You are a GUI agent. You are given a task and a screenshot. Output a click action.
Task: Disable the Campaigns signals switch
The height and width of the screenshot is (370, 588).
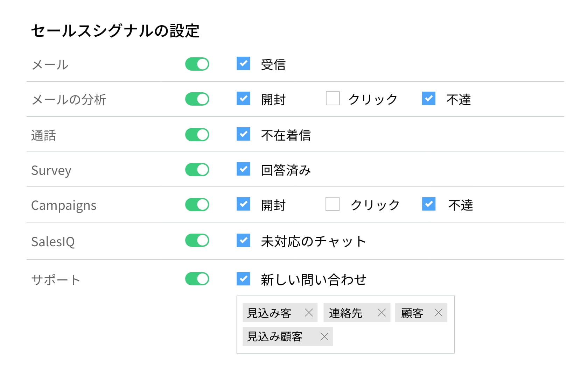pos(197,205)
